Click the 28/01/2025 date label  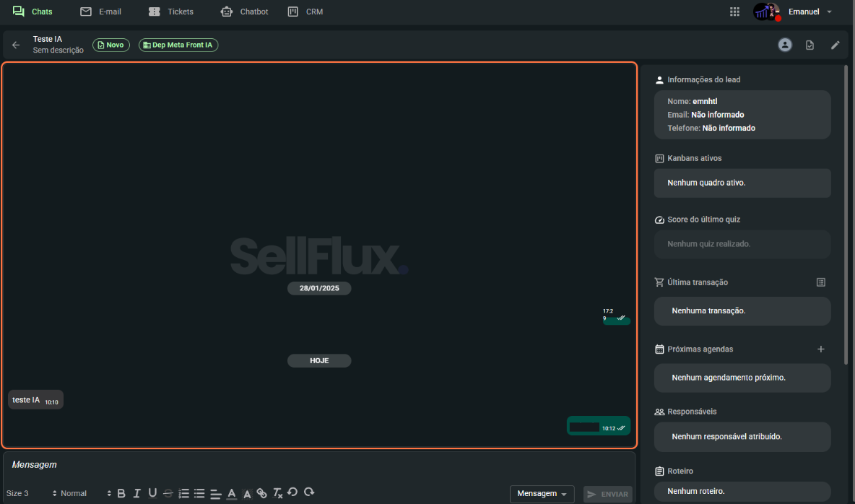click(319, 288)
